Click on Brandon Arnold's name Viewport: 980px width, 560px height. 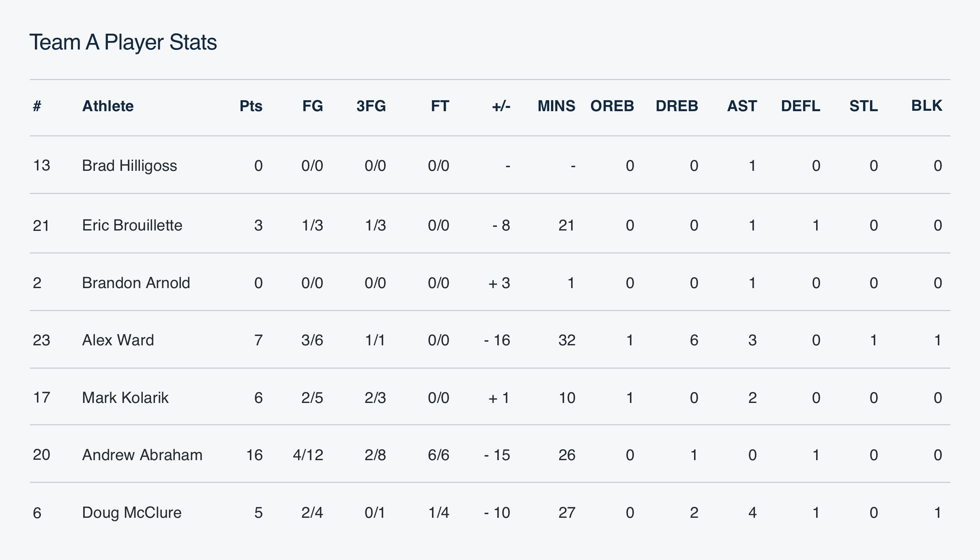pyautogui.click(x=136, y=283)
